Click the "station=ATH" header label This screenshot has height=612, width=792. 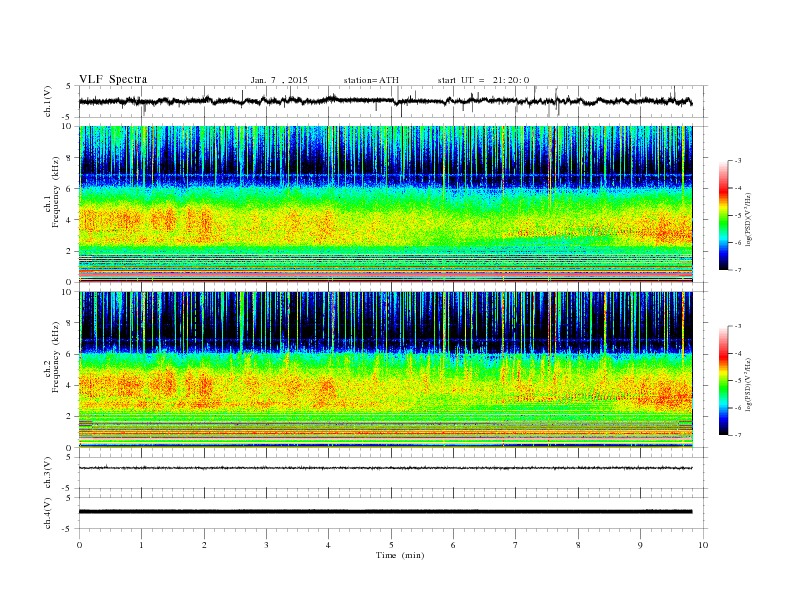click(x=371, y=80)
